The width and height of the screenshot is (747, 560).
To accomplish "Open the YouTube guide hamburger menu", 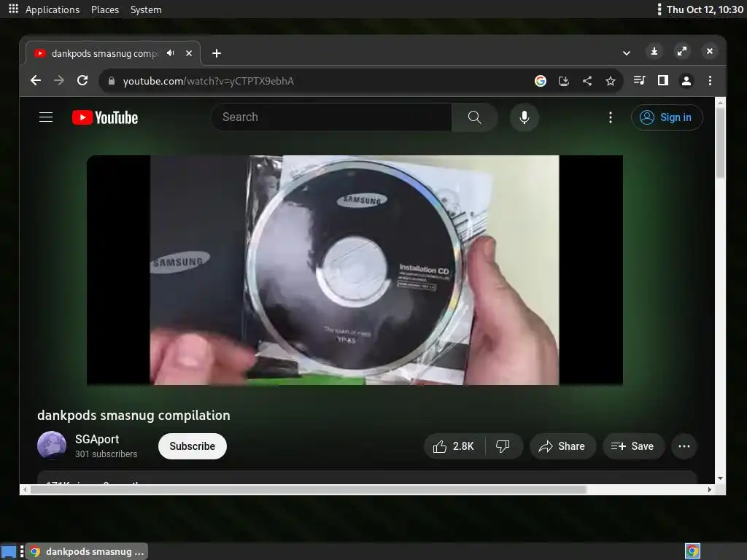I will 46,117.
